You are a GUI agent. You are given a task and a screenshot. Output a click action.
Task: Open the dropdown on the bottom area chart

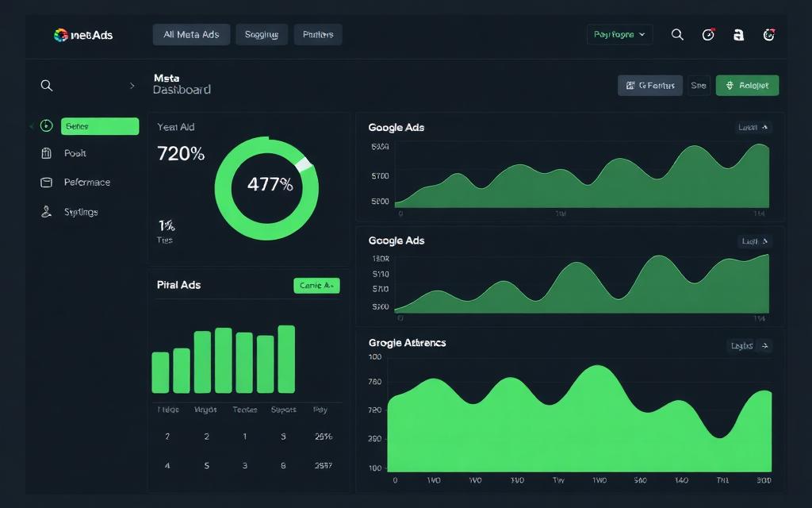coord(749,346)
